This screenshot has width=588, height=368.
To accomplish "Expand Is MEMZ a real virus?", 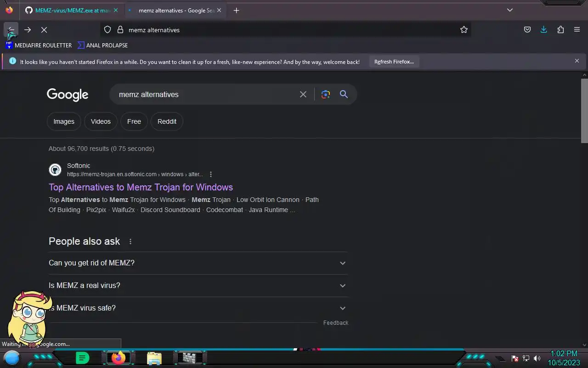I will tap(198, 286).
